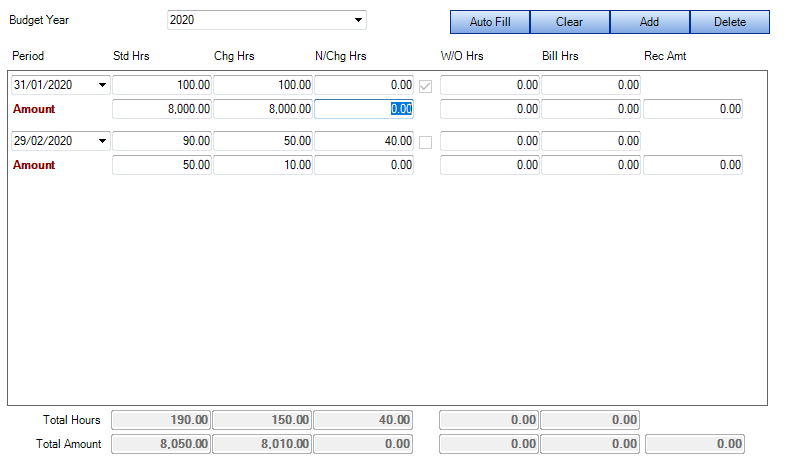This screenshot has height=461, width=790.
Task: Select Chg Hrs amount field showing 8,000.00
Action: 263,109
